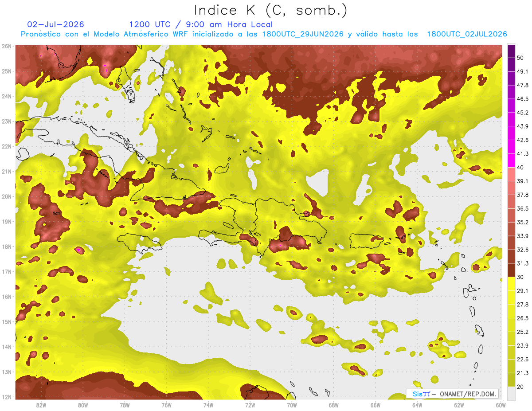Click colorbar value '45.2'
Viewport: 532px width, 411px height.
[522, 112]
